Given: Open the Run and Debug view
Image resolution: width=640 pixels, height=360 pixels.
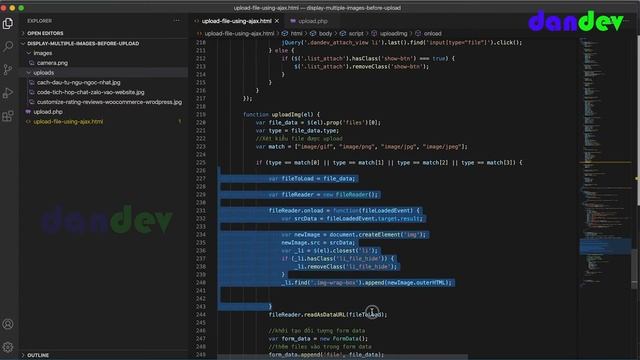Looking at the screenshot, I should [8, 93].
